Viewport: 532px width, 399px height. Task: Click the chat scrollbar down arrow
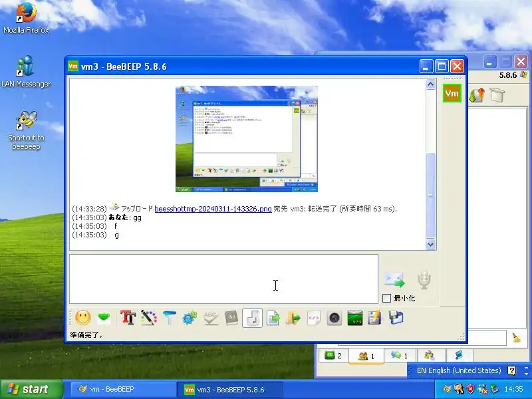pyautogui.click(x=430, y=244)
